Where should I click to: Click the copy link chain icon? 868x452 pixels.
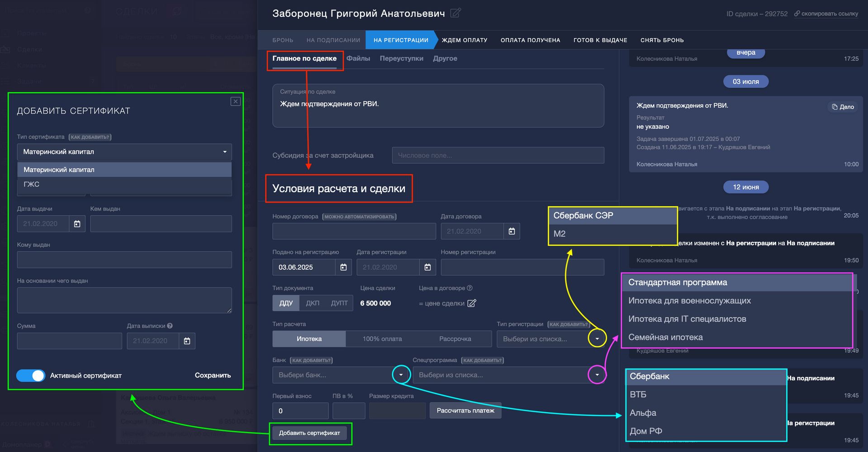coord(797,14)
